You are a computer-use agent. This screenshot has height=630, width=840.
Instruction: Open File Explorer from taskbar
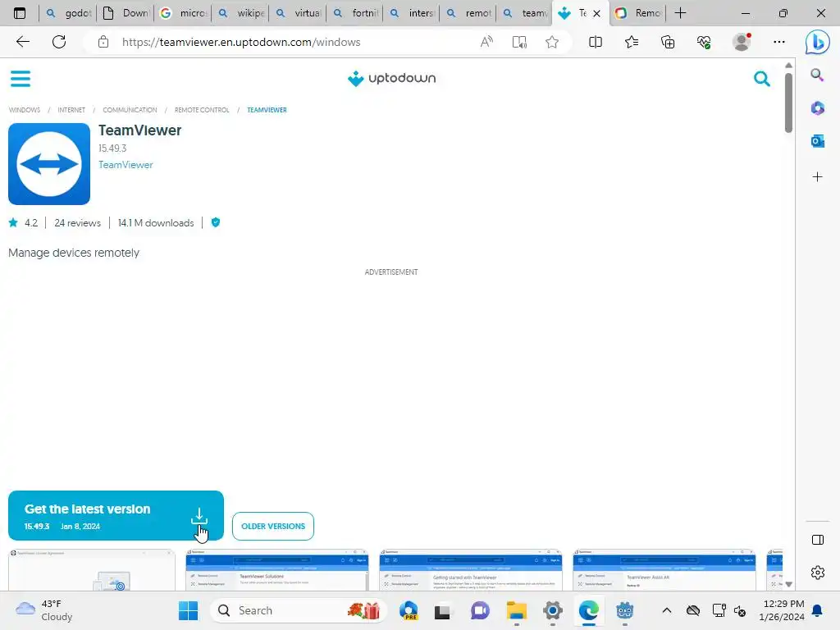click(x=517, y=610)
